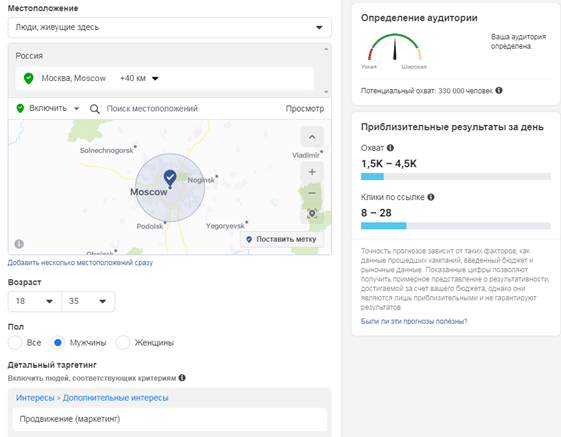Click the green pin icon beside Москва, Moscow
This screenshot has width=561, height=437.
tap(29, 78)
